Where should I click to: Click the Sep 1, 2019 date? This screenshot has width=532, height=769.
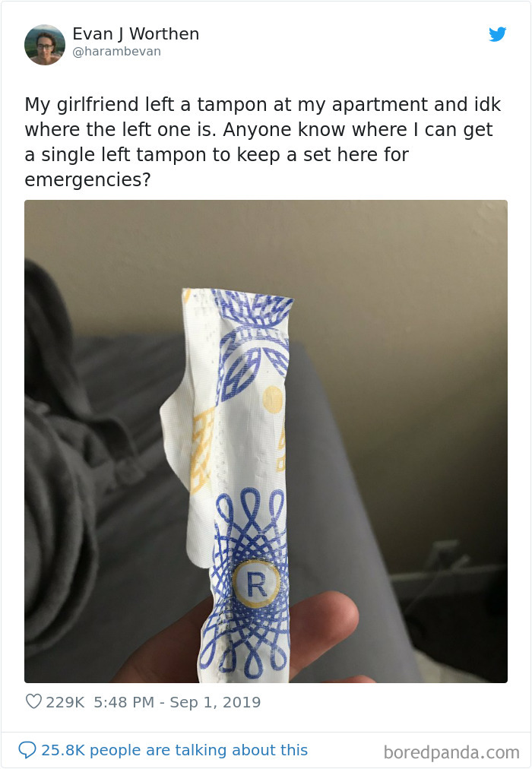coord(215,702)
